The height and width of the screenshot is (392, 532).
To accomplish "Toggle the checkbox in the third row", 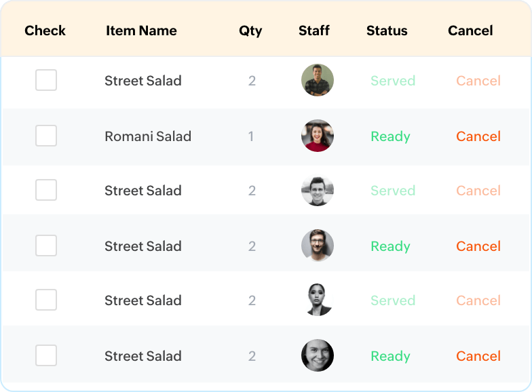I will coord(46,190).
